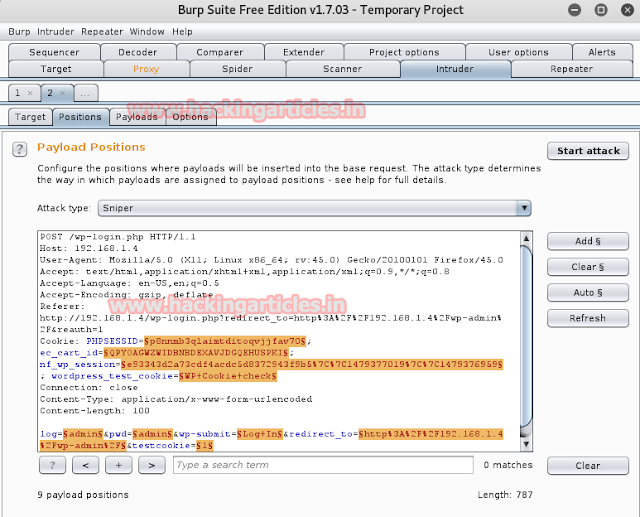Open the Sniper attack type combo box
The height and width of the screenshot is (517, 640).
point(314,208)
